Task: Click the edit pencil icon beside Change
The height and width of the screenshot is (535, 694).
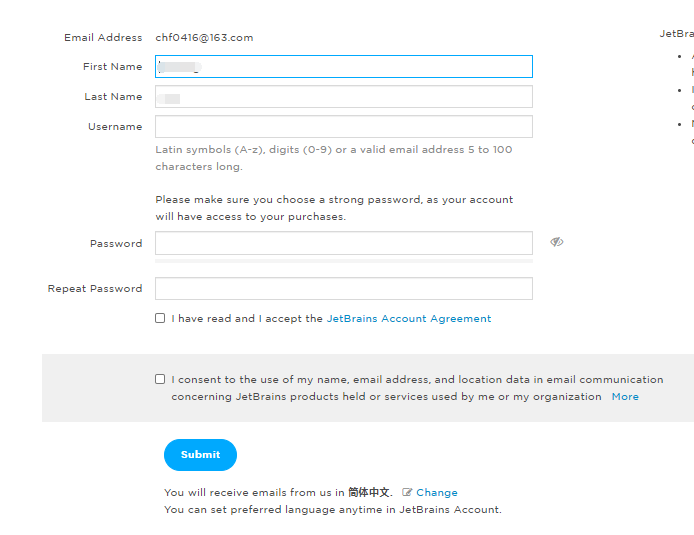Action: (407, 493)
